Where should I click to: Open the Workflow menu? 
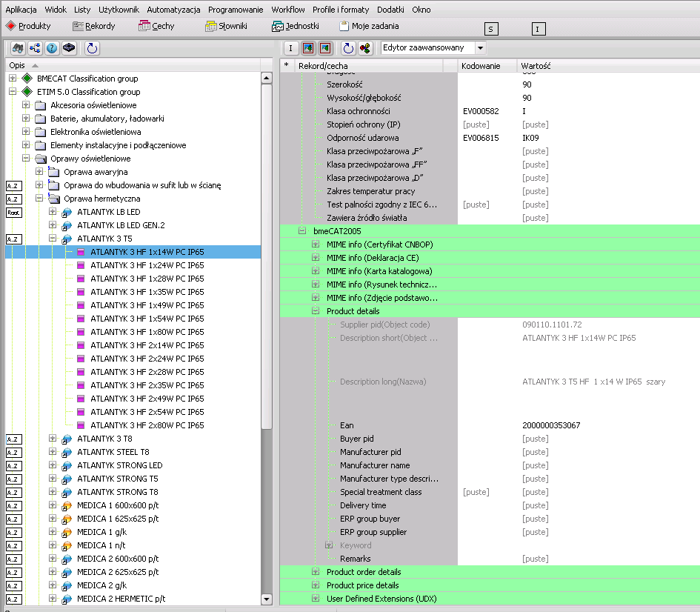[288, 10]
